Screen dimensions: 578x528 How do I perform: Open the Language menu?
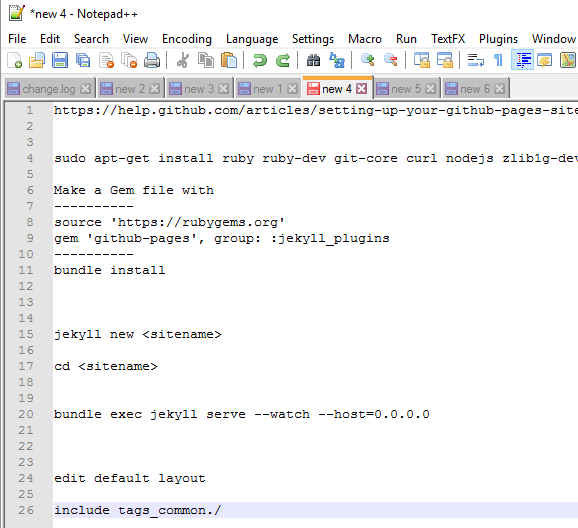click(x=252, y=39)
